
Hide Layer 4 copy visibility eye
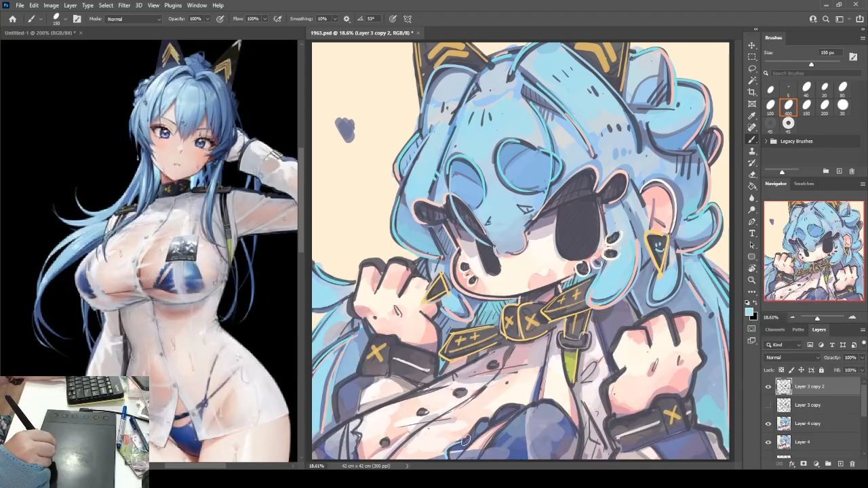tap(768, 424)
